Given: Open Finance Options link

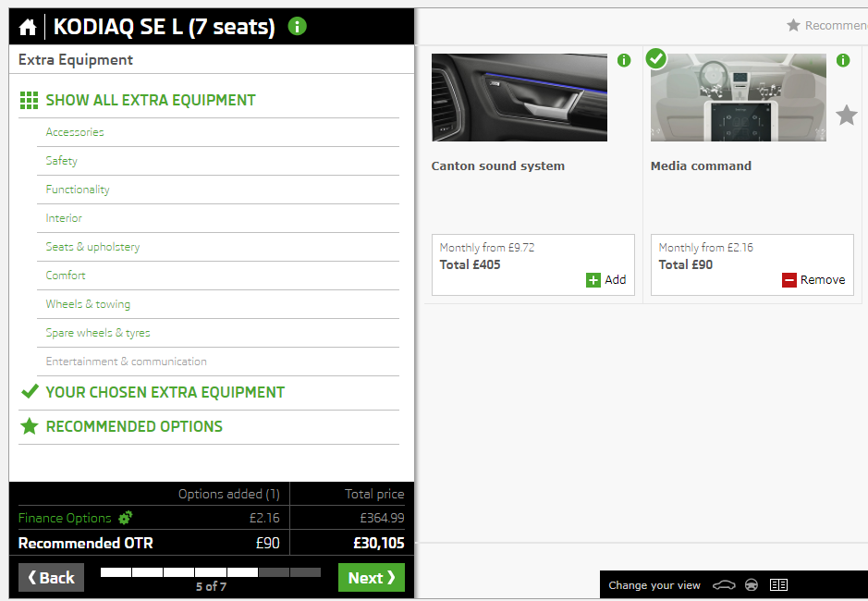Looking at the screenshot, I should (65, 518).
